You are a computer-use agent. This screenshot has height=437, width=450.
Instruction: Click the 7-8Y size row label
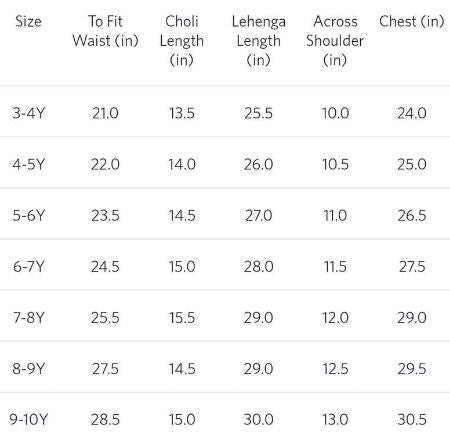coord(28,317)
